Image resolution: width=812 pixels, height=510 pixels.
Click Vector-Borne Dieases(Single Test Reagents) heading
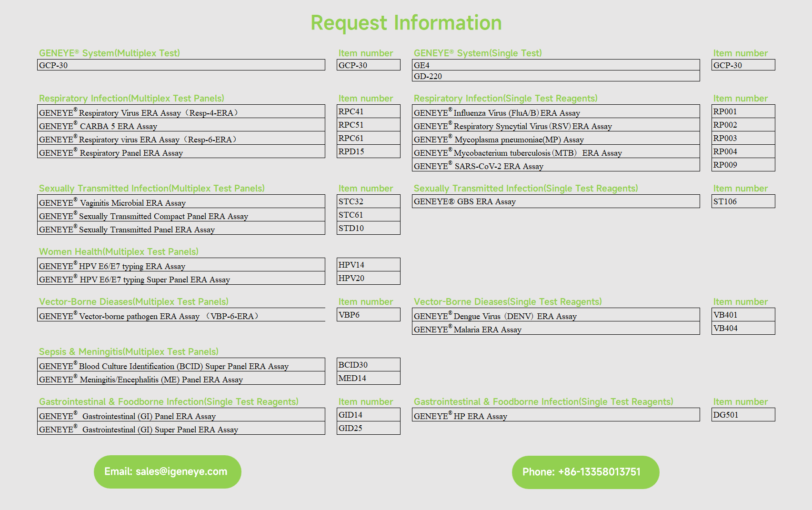(x=508, y=302)
